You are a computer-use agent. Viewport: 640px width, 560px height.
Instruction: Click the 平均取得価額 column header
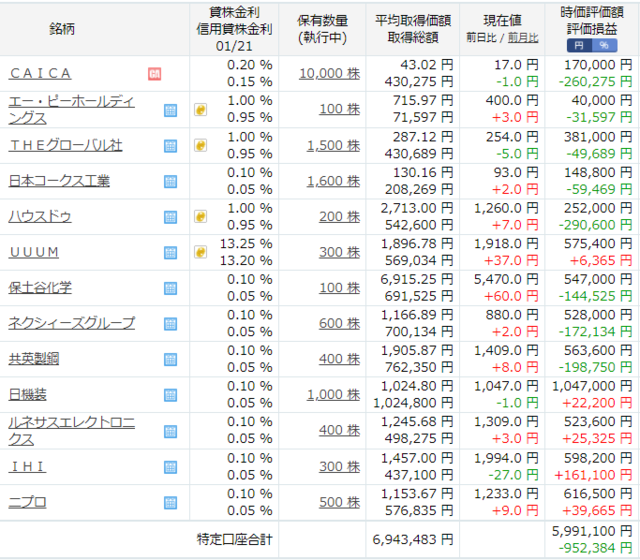pos(413,21)
